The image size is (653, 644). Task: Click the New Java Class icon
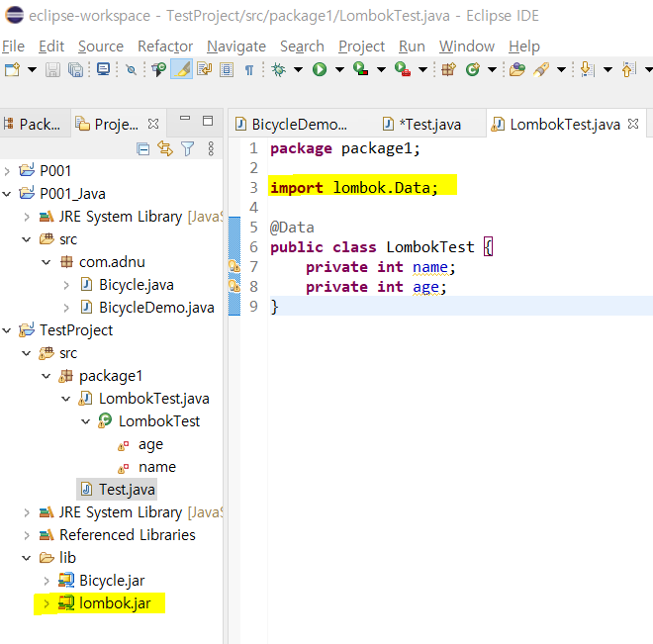(473, 69)
